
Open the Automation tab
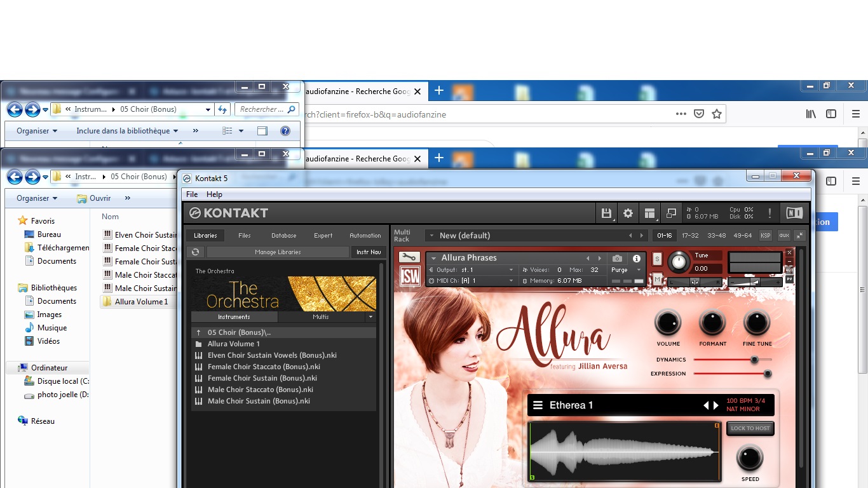pyautogui.click(x=365, y=235)
